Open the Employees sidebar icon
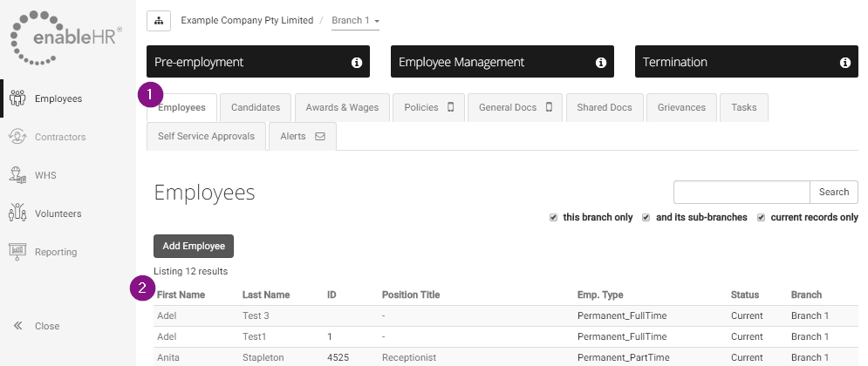Screen dimensions: 868x366 17,98
